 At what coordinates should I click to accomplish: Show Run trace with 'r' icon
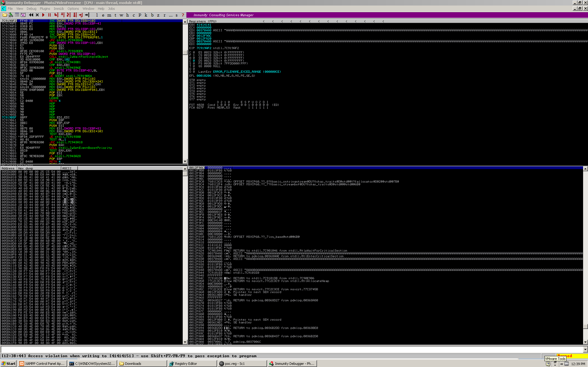[164, 15]
